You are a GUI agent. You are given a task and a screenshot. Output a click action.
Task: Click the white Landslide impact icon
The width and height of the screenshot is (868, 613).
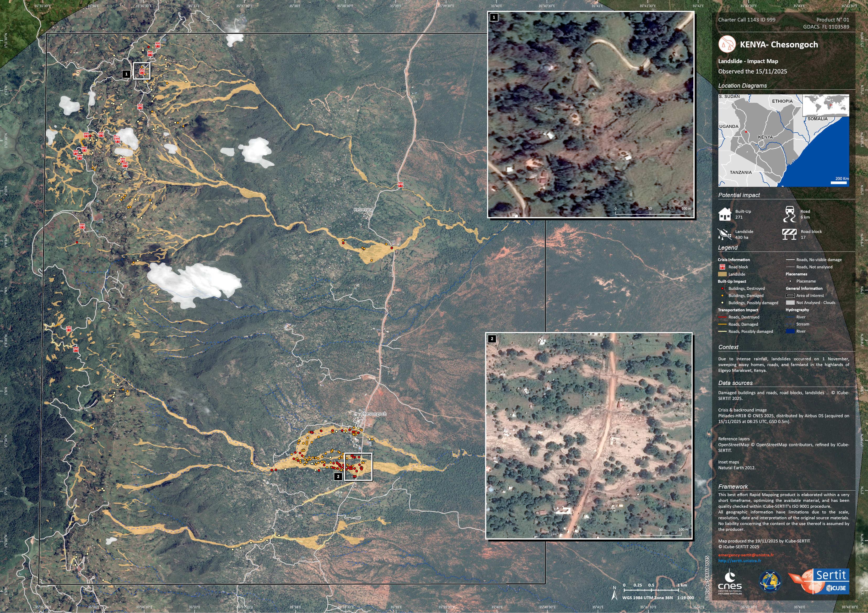(x=724, y=234)
